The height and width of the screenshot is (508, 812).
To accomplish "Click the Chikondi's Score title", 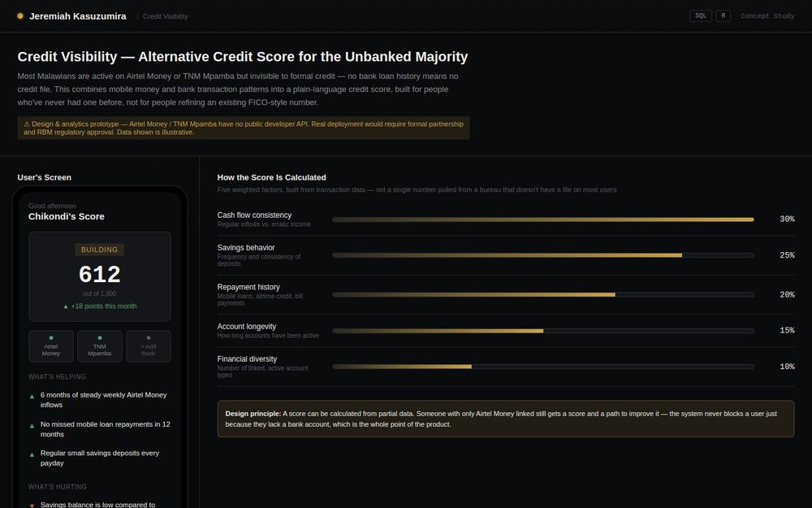I will pos(67,217).
